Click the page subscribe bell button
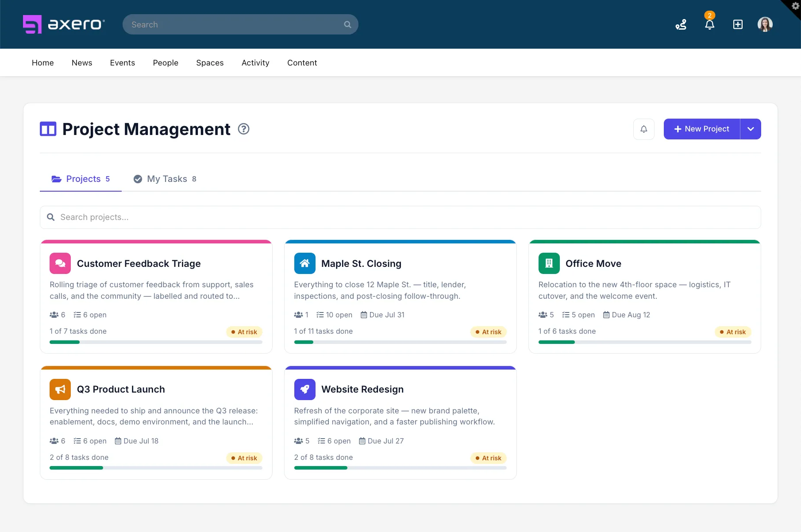The width and height of the screenshot is (801, 532). [x=644, y=129]
